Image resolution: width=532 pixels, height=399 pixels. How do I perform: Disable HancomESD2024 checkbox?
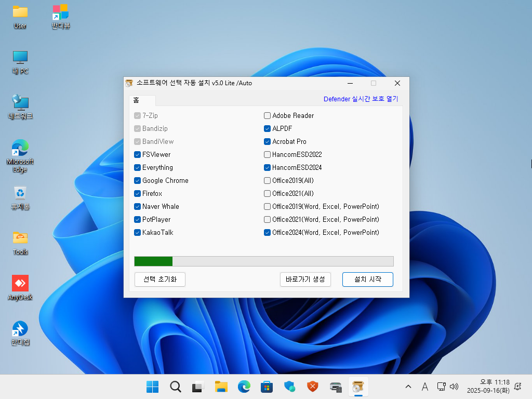point(268,168)
